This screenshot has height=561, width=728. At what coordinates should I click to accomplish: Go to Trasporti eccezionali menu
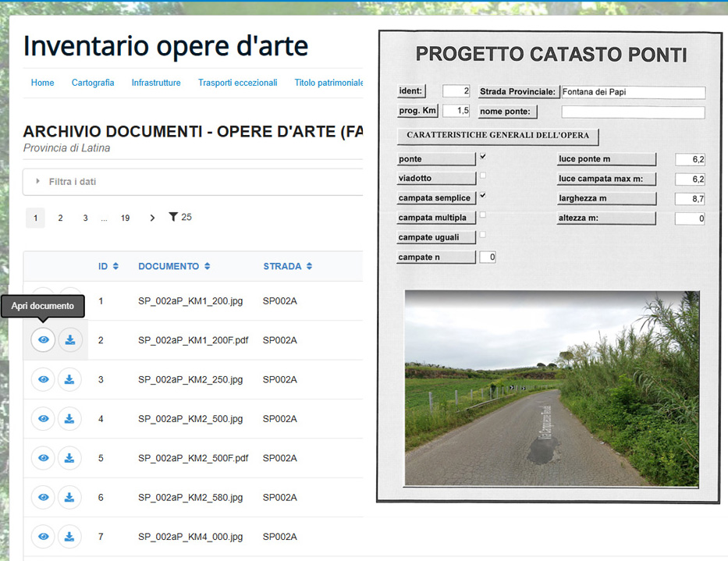pyautogui.click(x=237, y=83)
